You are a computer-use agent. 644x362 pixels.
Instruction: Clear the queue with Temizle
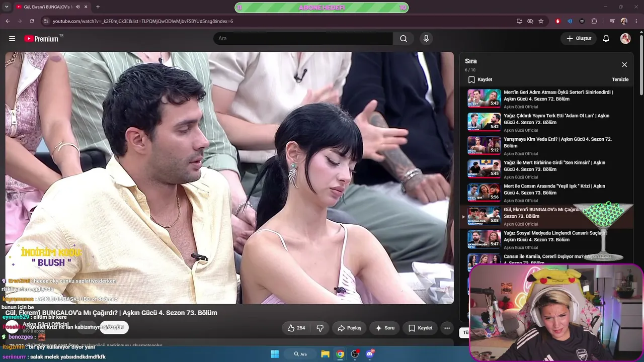tap(620, 79)
